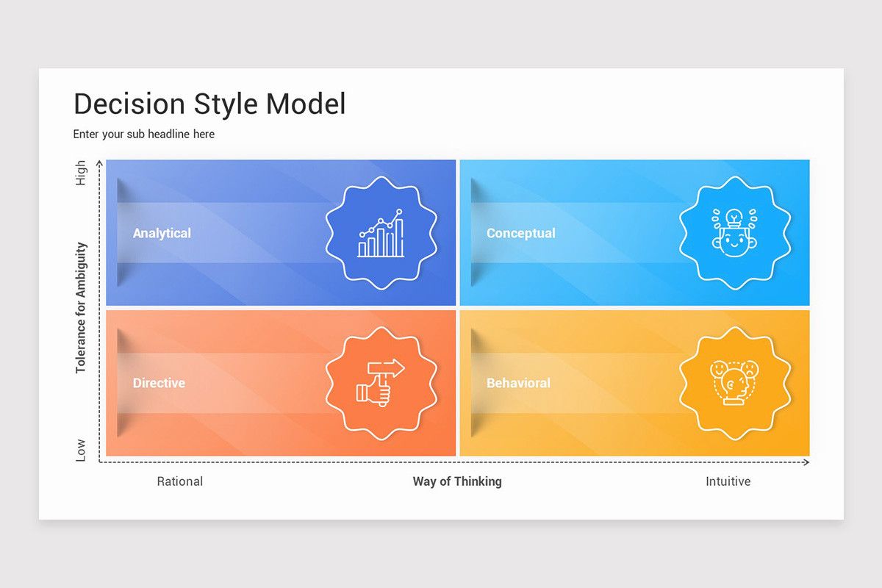The height and width of the screenshot is (588, 882).
Task: Select the Directive quadrant label
Action: point(159,383)
